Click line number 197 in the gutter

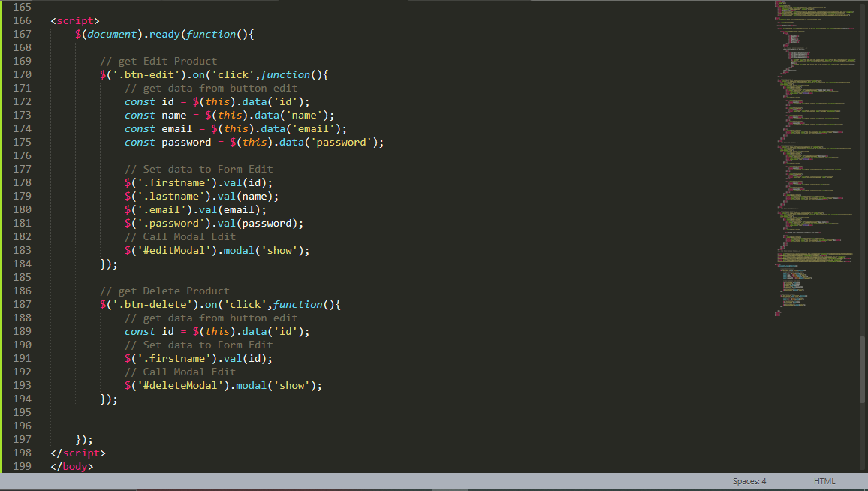coord(22,439)
